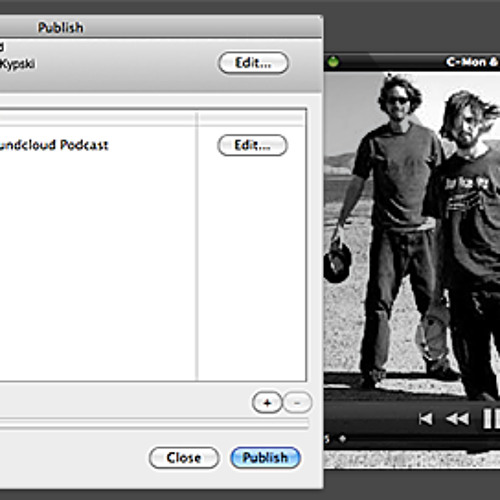Open the top Edit... button near Kypski
This screenshot has height=500, width=500.
click(x=253, y=63)
